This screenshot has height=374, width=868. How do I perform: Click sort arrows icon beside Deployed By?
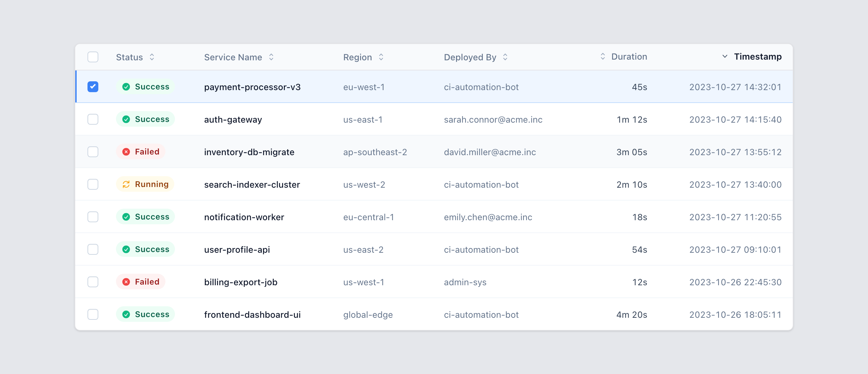tap(505, 57)
